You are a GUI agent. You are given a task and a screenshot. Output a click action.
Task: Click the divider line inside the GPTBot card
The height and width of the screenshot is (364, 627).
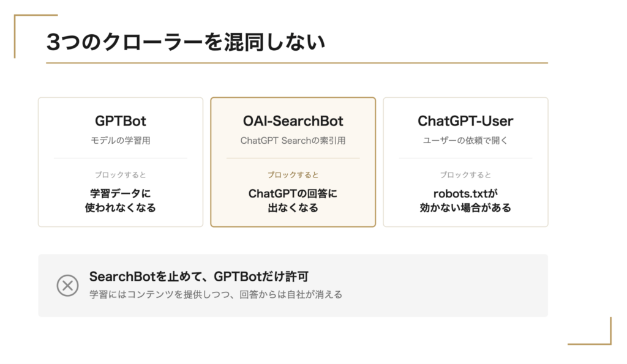click(x=121, y=158)
